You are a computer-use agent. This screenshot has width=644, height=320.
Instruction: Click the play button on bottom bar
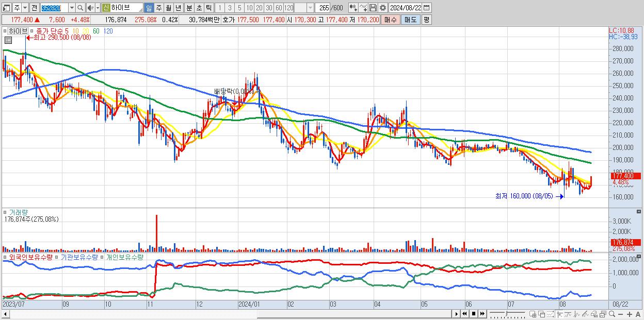[x=456, y=314]
